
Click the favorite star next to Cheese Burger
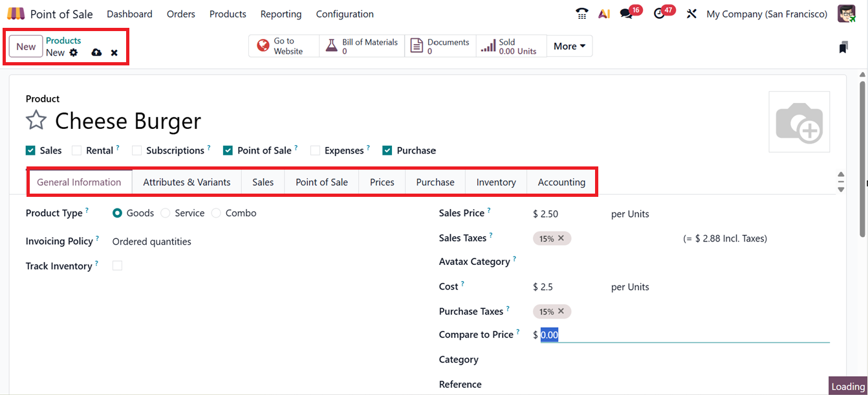[x=36, y=120]
